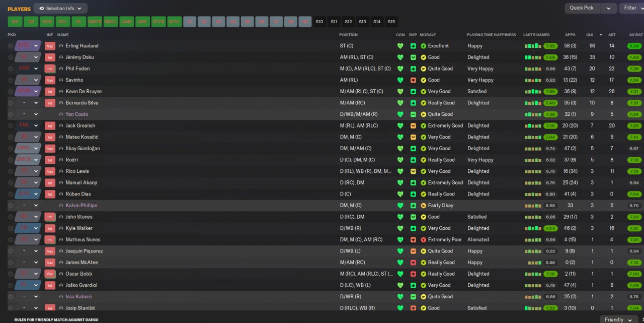644x323 pixels.
Task: Sort by the MORALE column header
Action: tap(428, 35)
